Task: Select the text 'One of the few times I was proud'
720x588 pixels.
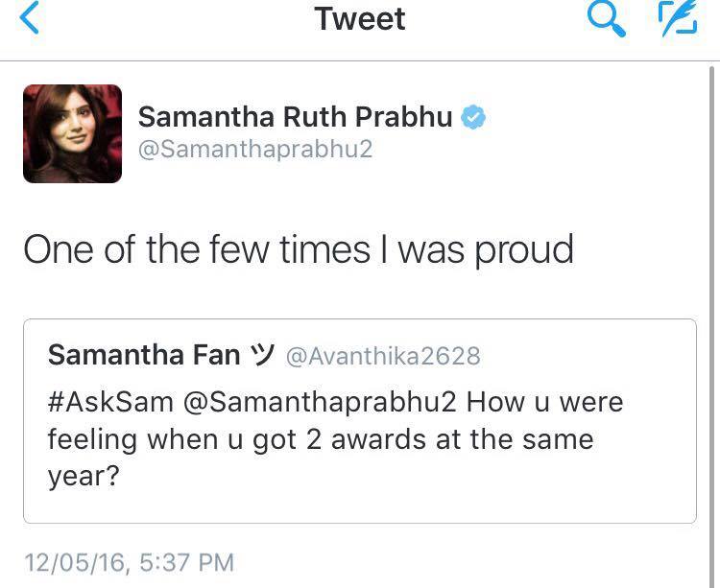Action: (x=298, y=249)
